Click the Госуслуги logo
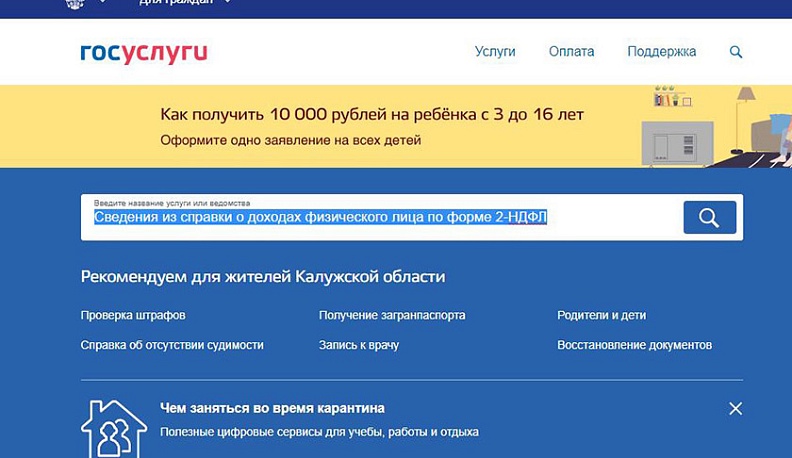The height and width of the screenshot is (458, 792). [x=144, y=53]
